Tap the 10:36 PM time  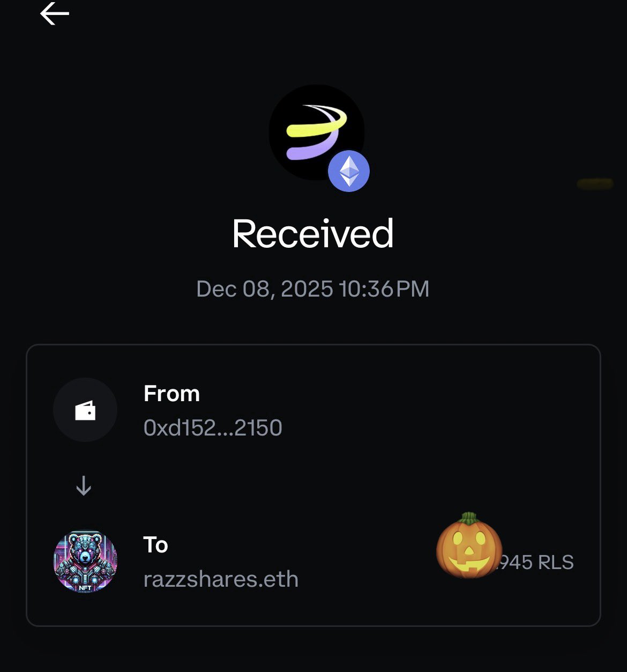(x=384, y=289)
